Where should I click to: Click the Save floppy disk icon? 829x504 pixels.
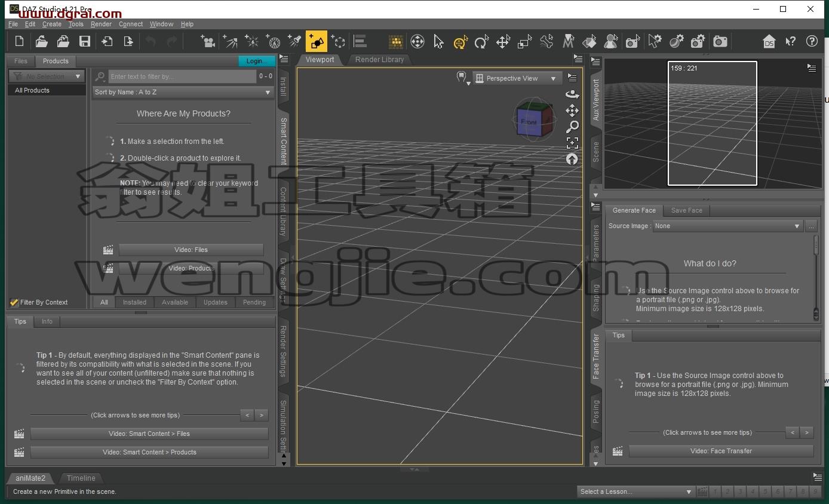85,41
